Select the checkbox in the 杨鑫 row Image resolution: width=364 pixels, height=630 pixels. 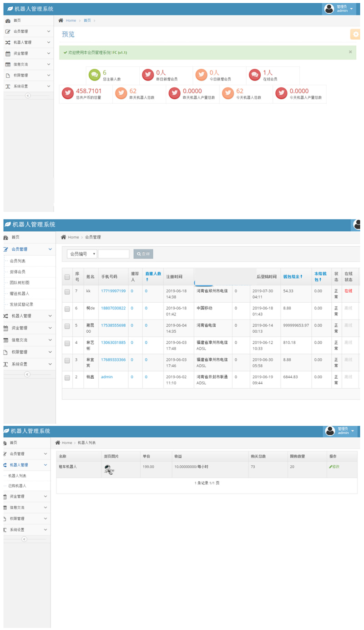click(x=67, y=378)
